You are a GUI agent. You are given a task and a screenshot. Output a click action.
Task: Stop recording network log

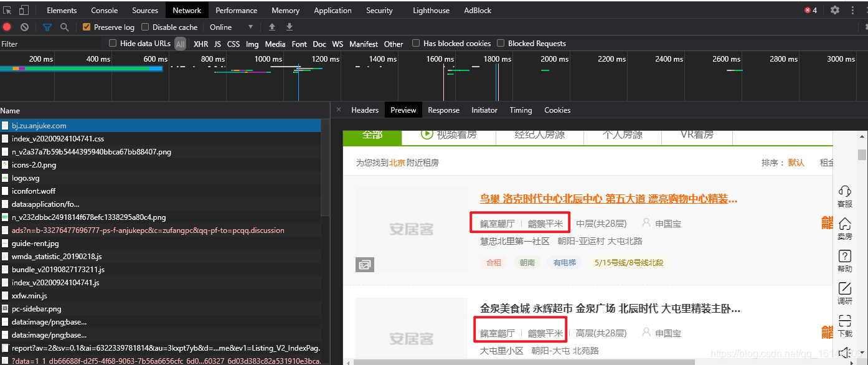[7, 27]
